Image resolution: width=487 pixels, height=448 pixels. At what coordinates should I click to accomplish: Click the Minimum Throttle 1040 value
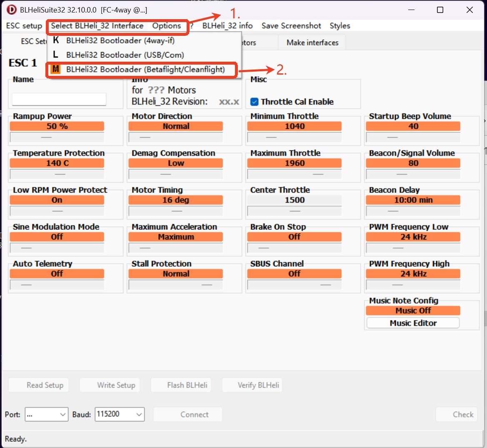(294, 126)
